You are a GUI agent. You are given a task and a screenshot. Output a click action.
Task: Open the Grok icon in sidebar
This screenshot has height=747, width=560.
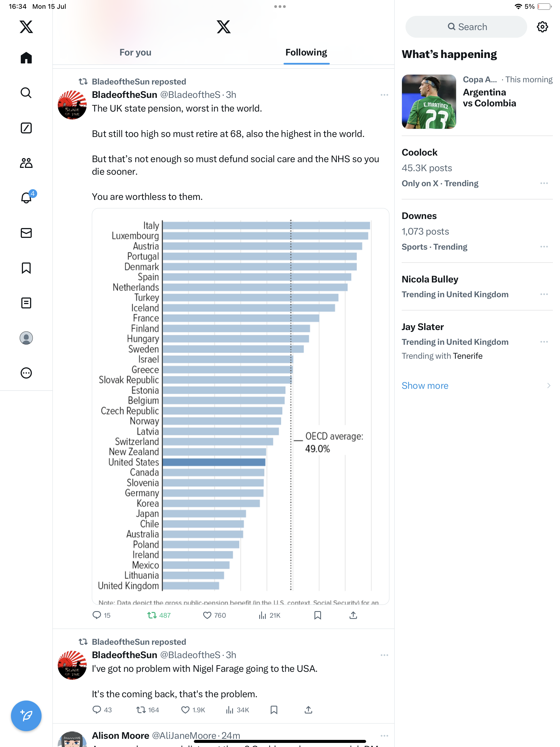(26, 128)
